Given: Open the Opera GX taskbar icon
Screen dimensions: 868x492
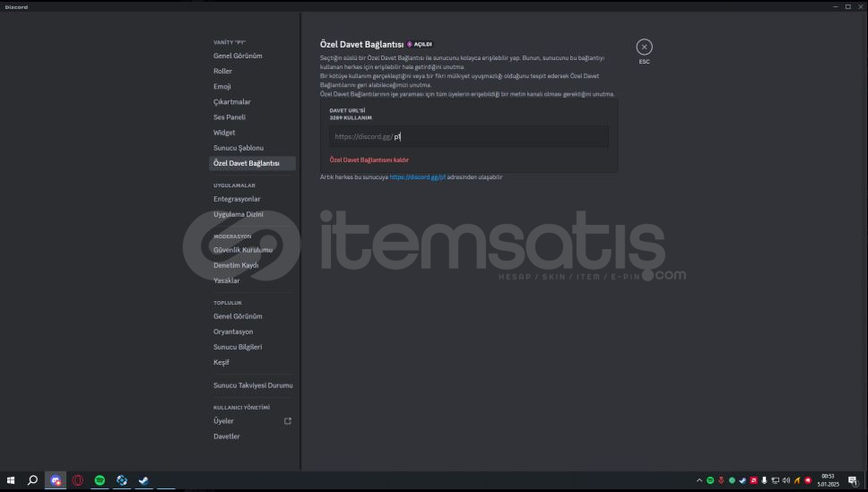Looking at the screenshot, I should point(77,480).
